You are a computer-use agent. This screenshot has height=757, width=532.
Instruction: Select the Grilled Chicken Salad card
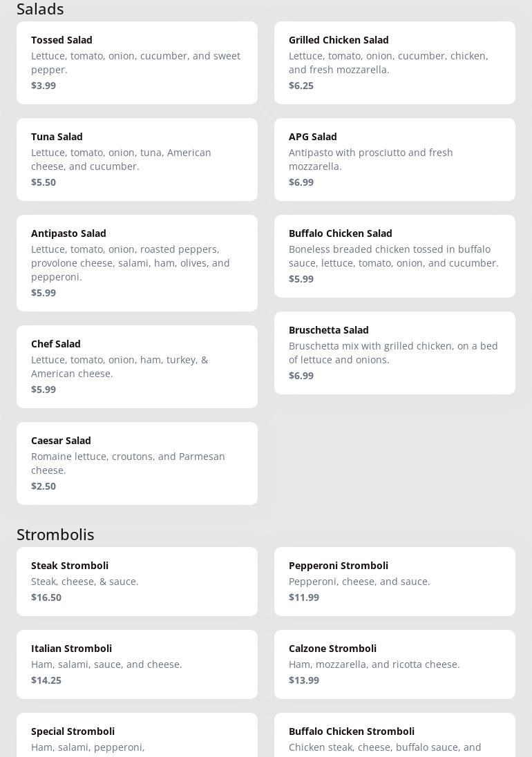click(395, 63)
